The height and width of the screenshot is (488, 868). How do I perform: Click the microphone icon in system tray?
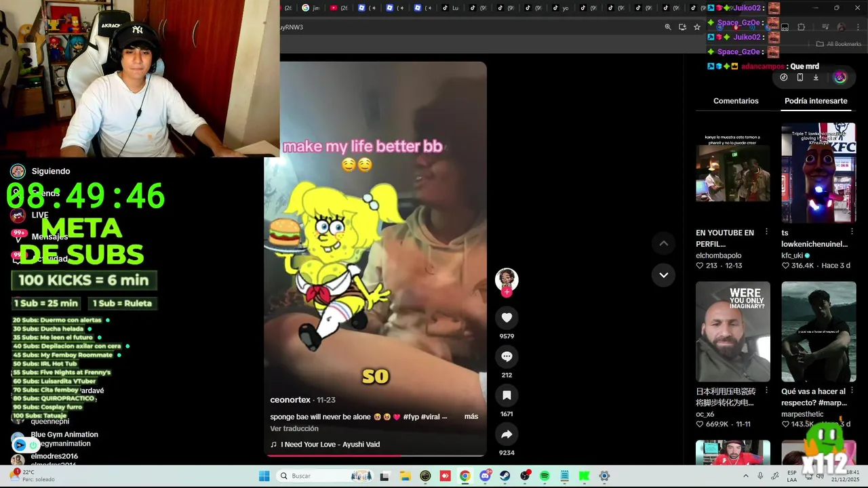(x=760, y=476)
